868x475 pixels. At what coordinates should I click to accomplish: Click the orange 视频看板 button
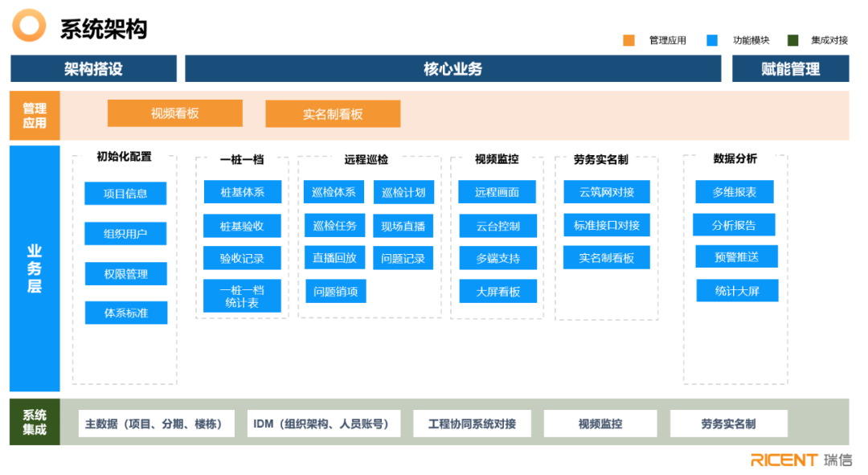click(174, 113)
